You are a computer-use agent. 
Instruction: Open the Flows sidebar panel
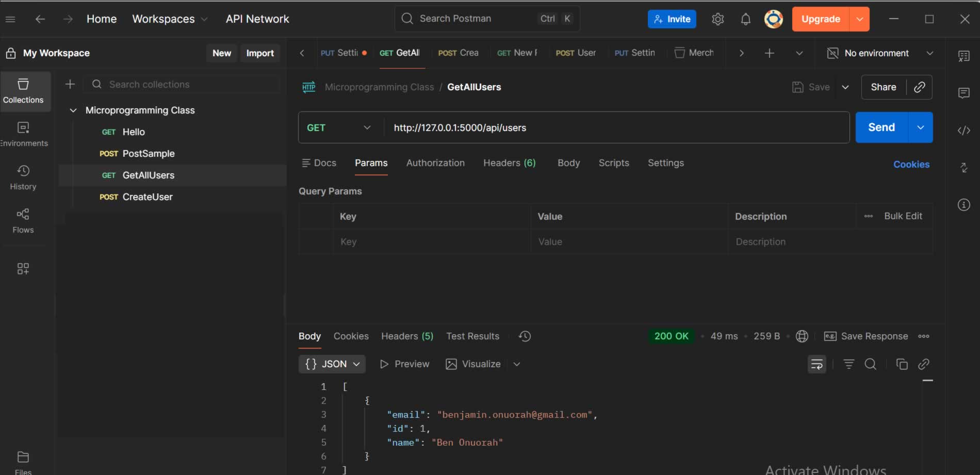23,220
